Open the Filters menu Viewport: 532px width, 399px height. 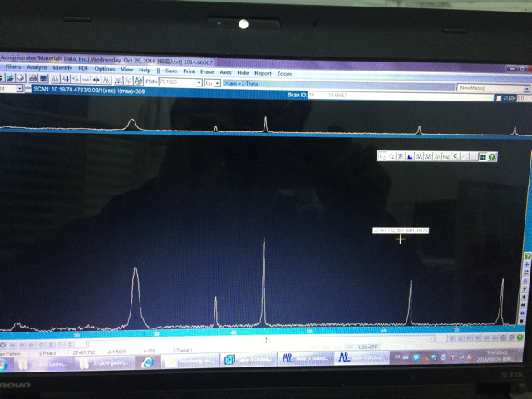click(13, 66)
